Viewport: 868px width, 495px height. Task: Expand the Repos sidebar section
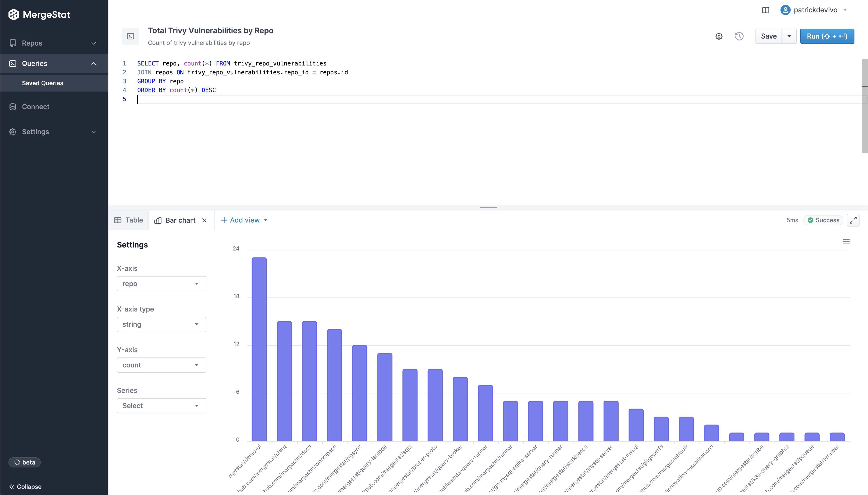(x=93, y=43)
